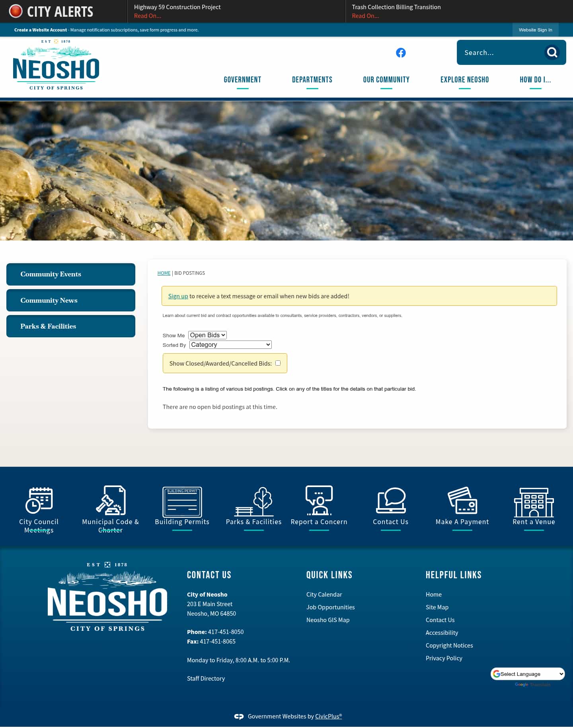Click the white Neosho footer logo

[x=107, y=597]
